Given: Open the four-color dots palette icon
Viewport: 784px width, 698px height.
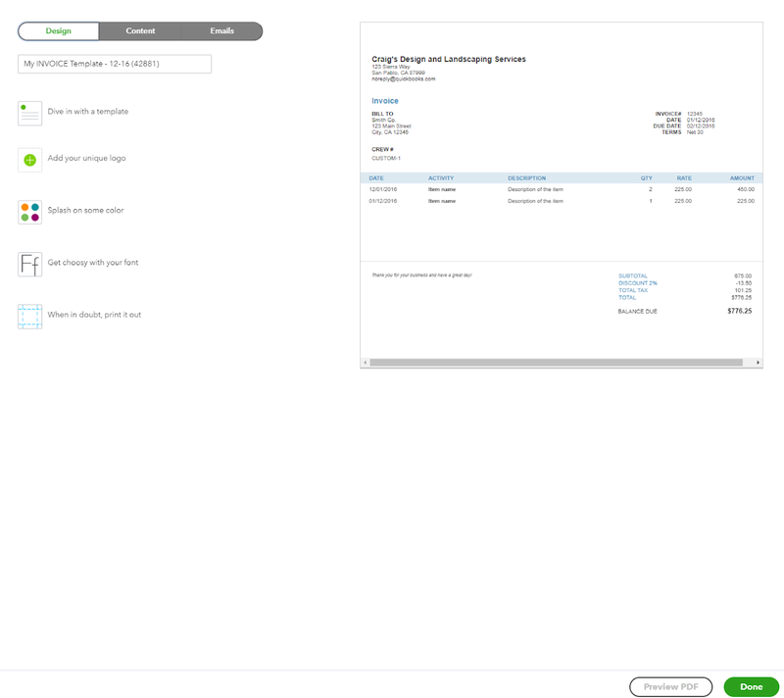Looking at the screenshot, I should pos(30,212).
